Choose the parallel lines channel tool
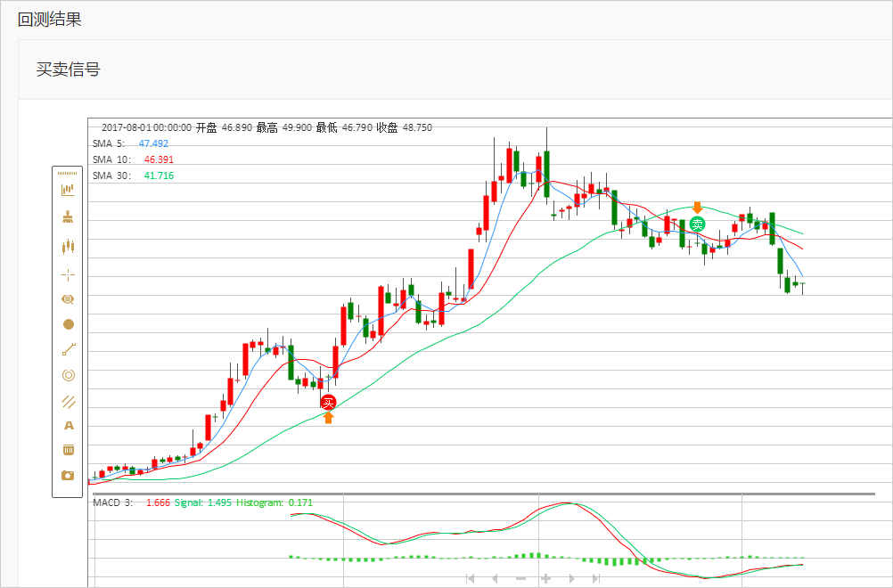The height and width of the screenshot is (588, 893). (x=69, y=402)
